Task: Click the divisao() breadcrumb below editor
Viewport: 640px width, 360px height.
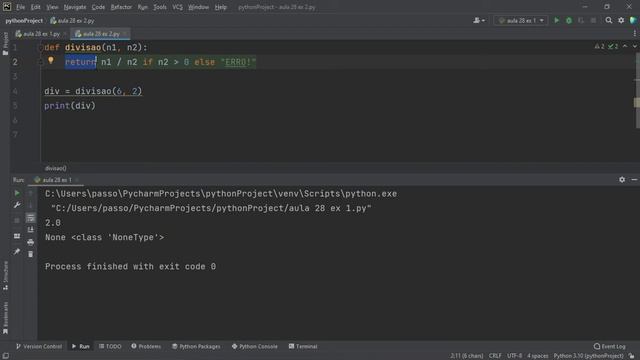Action: [x=56, y=168]
